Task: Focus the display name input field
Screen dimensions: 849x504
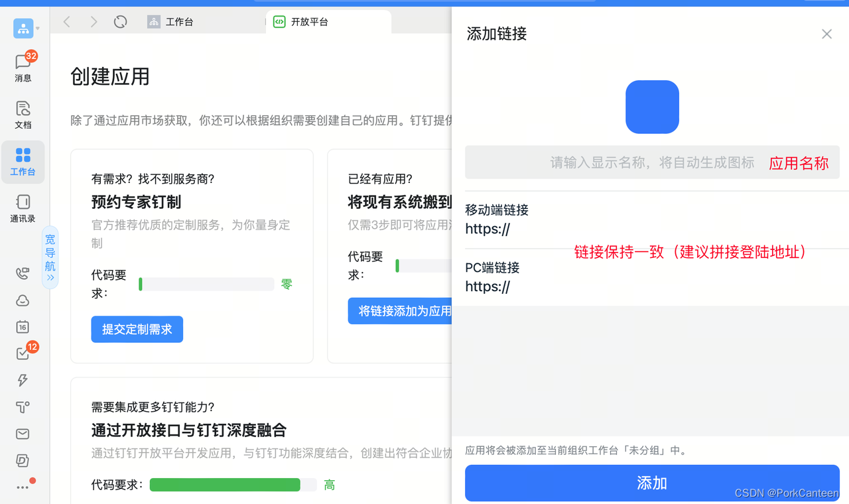Action: click(x=652, y=162)
